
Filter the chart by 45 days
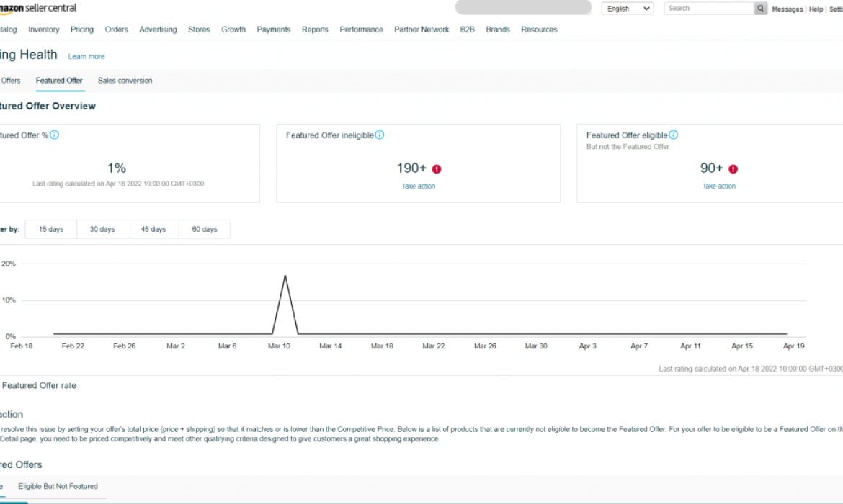pyautogui.click(x=153, y=229)
